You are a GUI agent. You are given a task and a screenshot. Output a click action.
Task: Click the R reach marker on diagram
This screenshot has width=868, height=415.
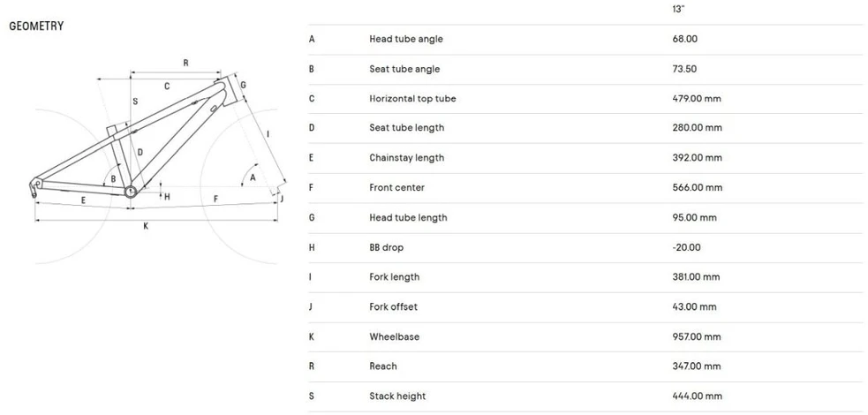[x=185, y=63]
